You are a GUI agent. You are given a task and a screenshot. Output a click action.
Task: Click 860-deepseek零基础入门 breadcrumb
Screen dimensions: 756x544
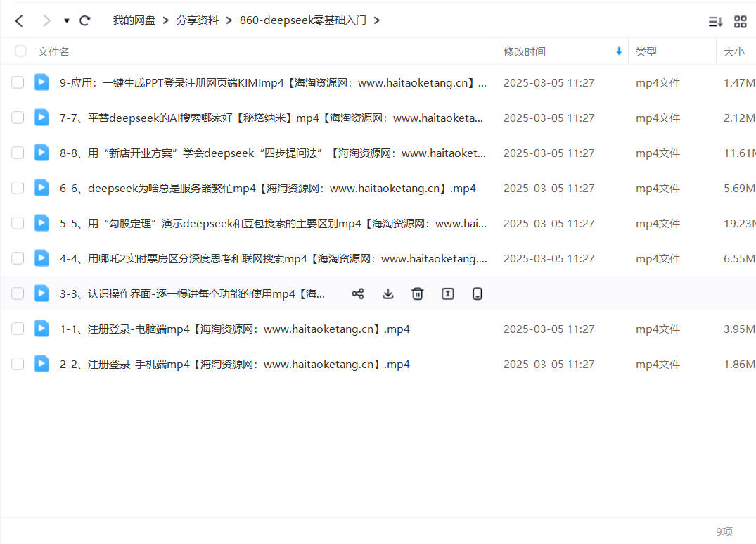click(303, 20)
